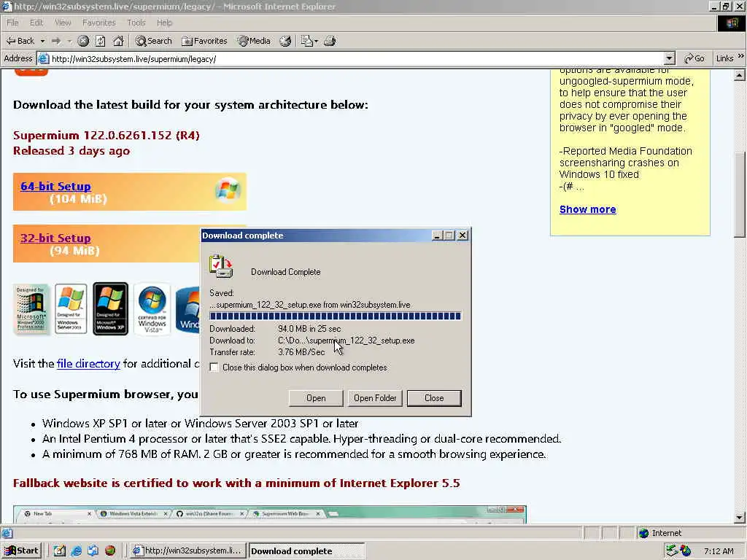Click the Mail toolbar icon
This screenshot has height=560, width=747.
pos(306,41)
